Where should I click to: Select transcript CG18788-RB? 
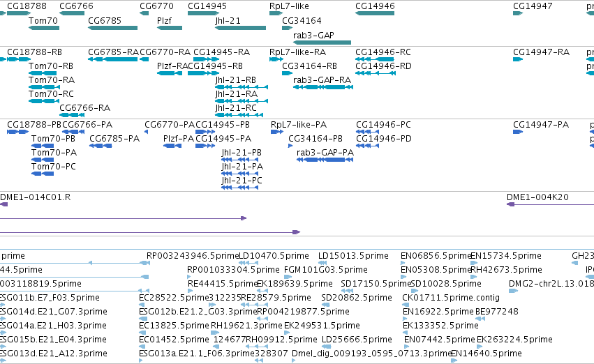pyautogui.click(x=19, y=59)
